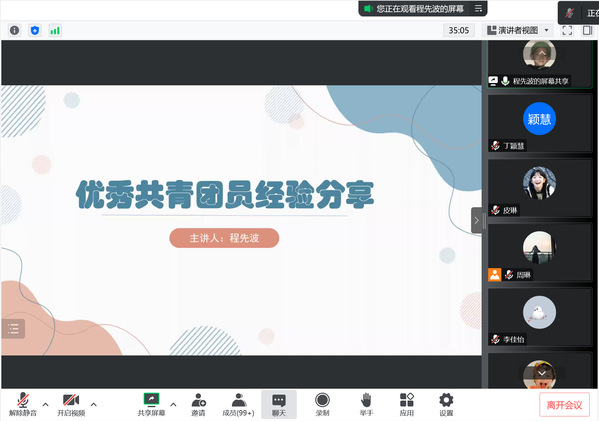Open the meeting info icon
599x421 pixels.
click(x=15, y=30)
